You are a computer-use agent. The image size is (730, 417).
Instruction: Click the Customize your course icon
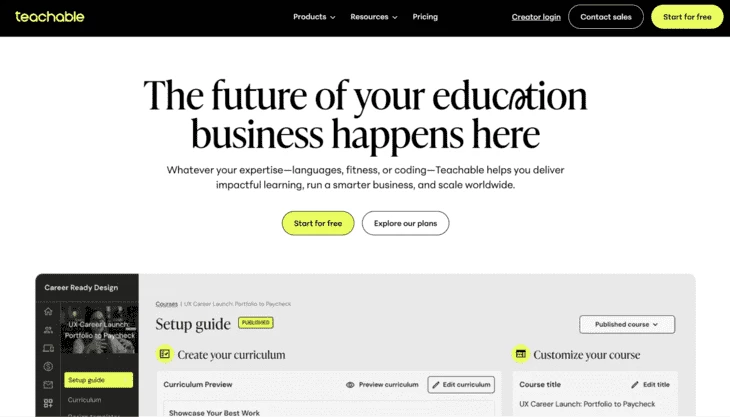pyautogui.click(x=520, y=354)
